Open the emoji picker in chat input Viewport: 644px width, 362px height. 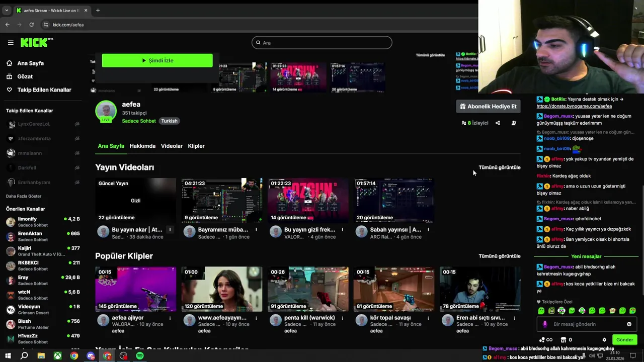click(x=629, y=324)
